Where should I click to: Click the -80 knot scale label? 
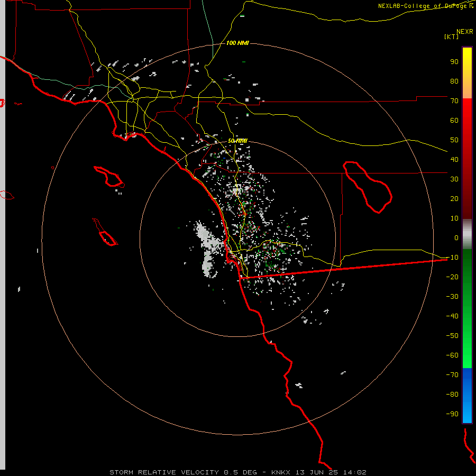[x=452, y=395]
